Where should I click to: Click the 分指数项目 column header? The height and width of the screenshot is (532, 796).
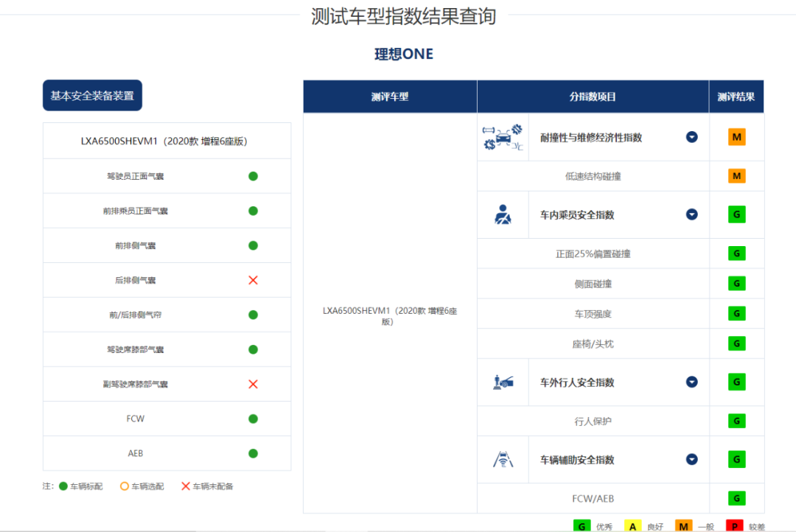pyautogui.click(x=593, y=97)
